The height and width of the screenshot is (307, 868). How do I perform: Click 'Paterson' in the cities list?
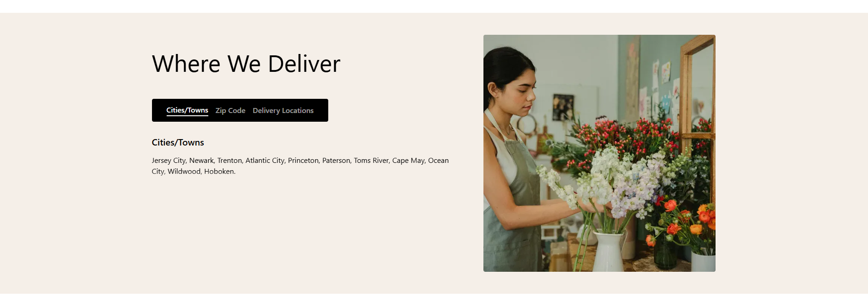pos(336,161)
